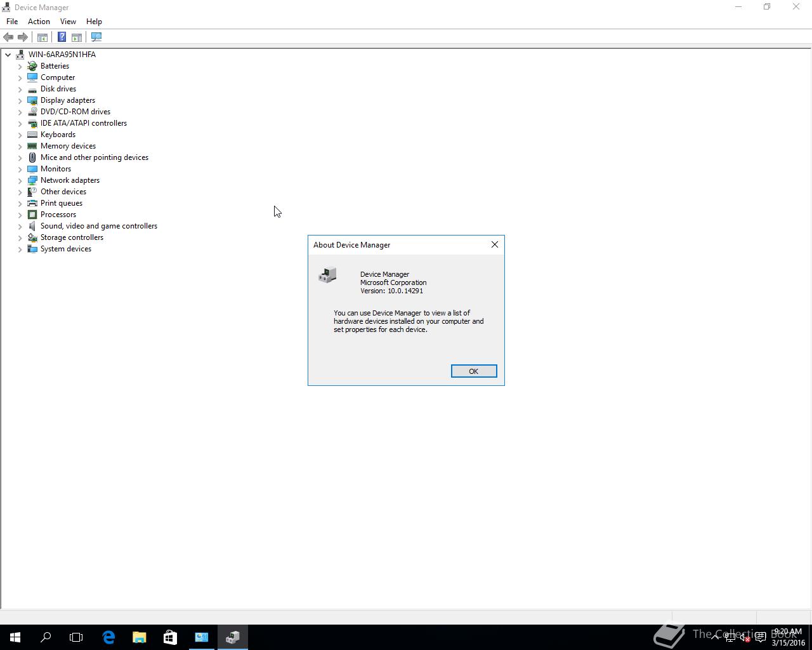Select the 'DVD/CD-ROM drives' tree label
Viewport: 812px width, 650px height.
[x=75, y=112]
